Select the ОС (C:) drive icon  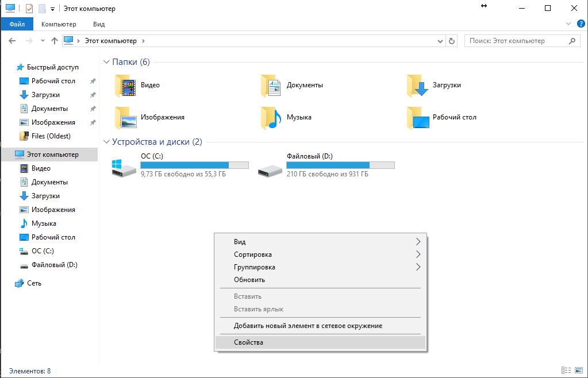pyautogui.click(x=124, y=168)
